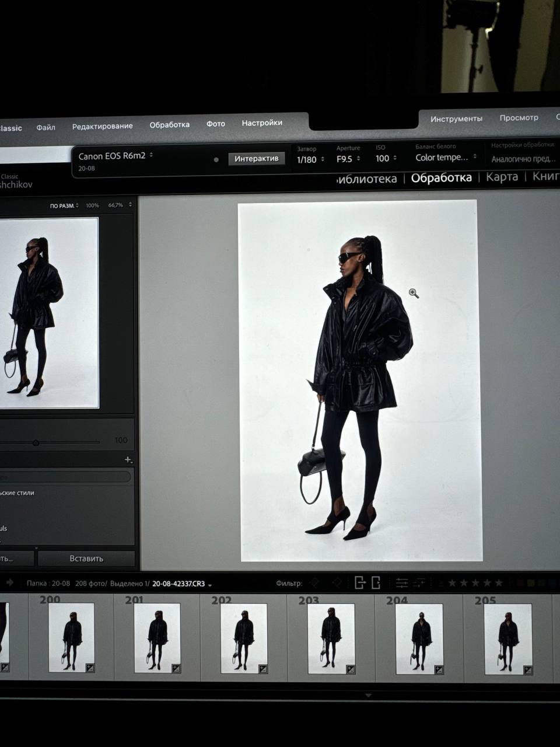Open the navigator zoom level arrows
560x747 pixels.
tap(130, 205)
